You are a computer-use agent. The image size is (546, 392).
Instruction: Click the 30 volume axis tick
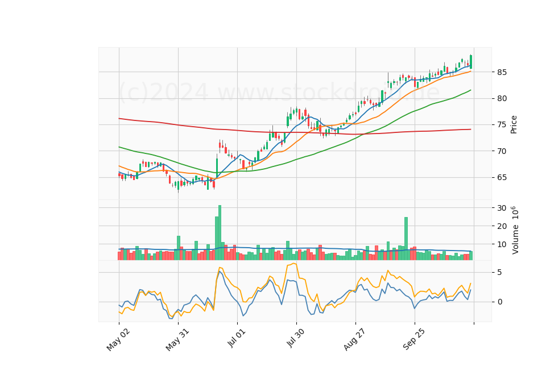(x=502, y=208)
